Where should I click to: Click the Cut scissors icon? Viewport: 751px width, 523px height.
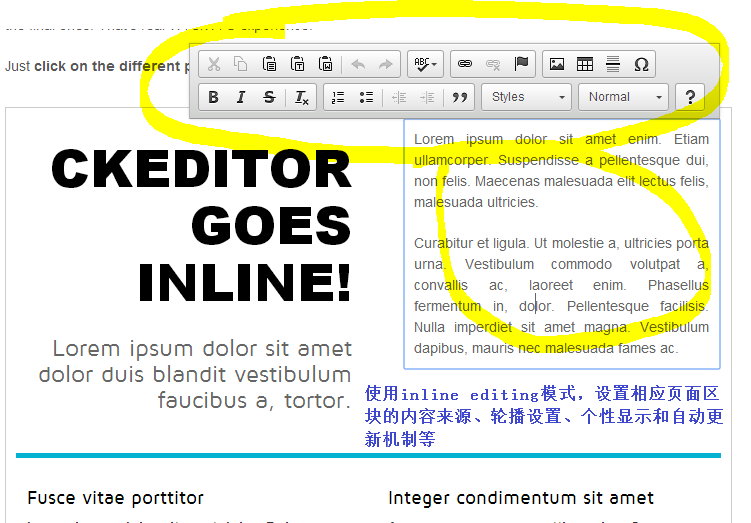(214, 64)
